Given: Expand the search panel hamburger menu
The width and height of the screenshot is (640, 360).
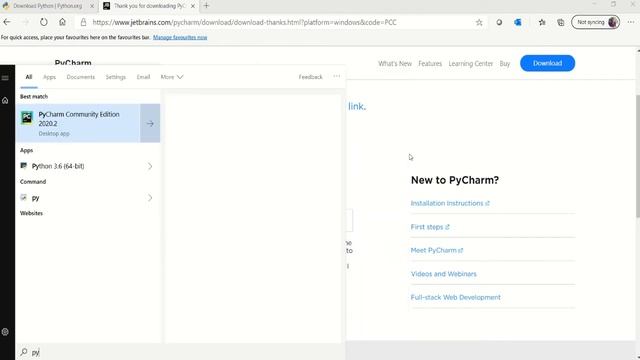Looking at the screenshot, I should 5,78.
